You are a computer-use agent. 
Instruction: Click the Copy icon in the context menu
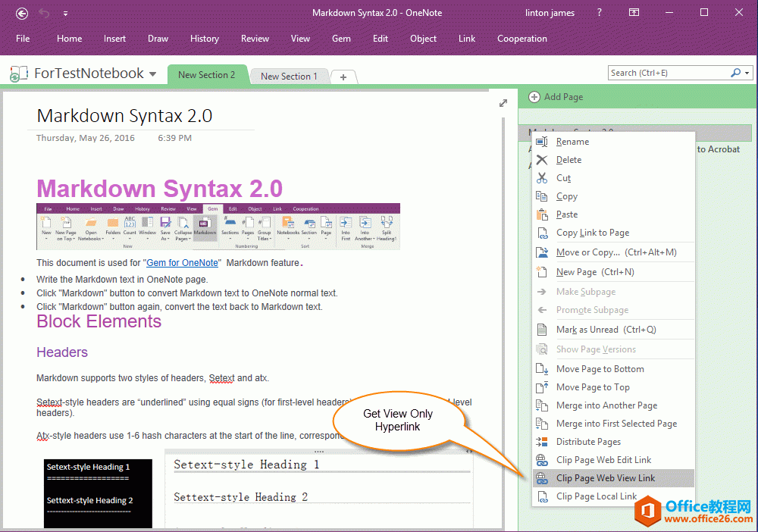(543, 196)
